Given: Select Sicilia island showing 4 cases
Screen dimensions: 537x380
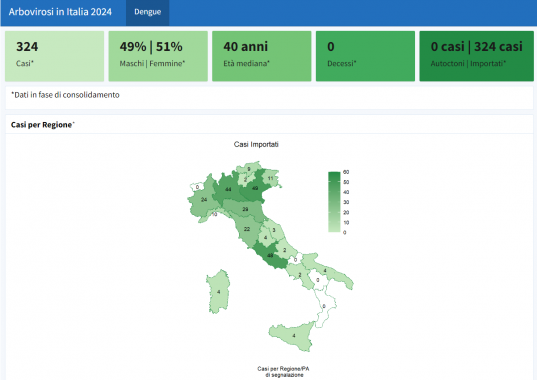Looking at the screenshot, I should coord(294,336).
